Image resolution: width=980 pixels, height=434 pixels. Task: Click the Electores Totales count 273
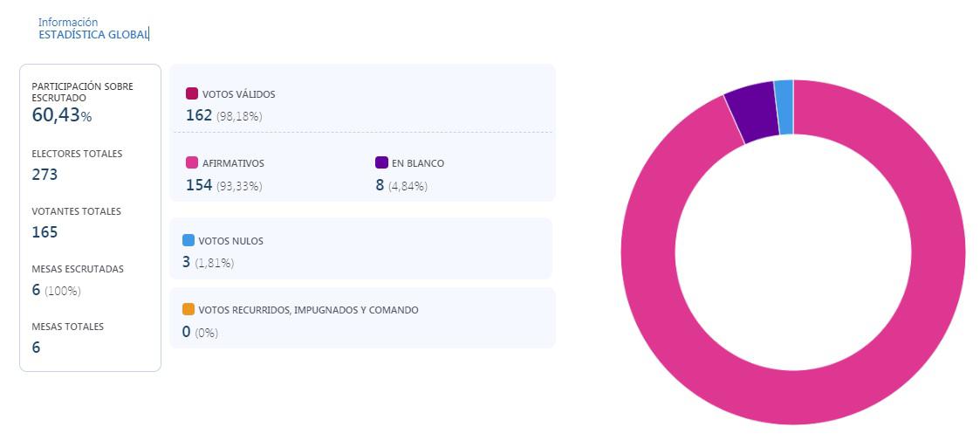(45, 175)
